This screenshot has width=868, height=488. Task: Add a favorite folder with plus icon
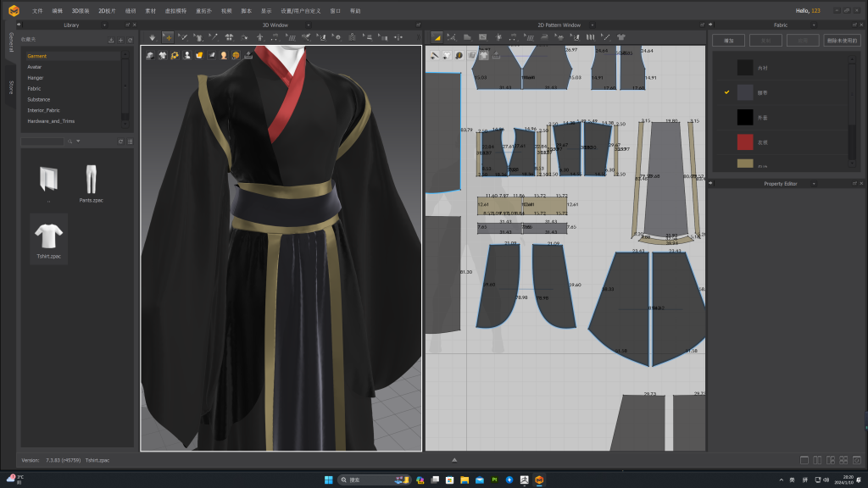click(x=120, y=40)
